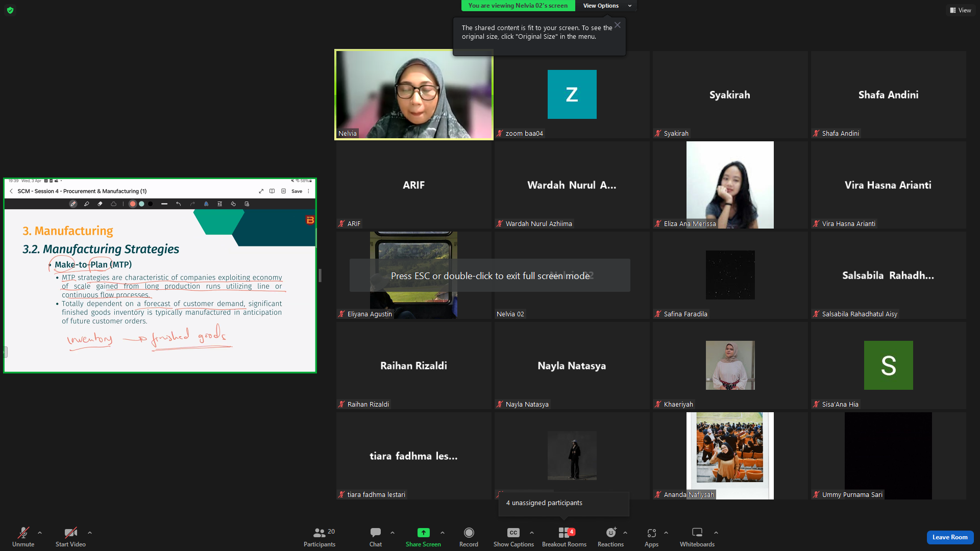Open the Reactions menu
The image size is (980, 551).
610,537
